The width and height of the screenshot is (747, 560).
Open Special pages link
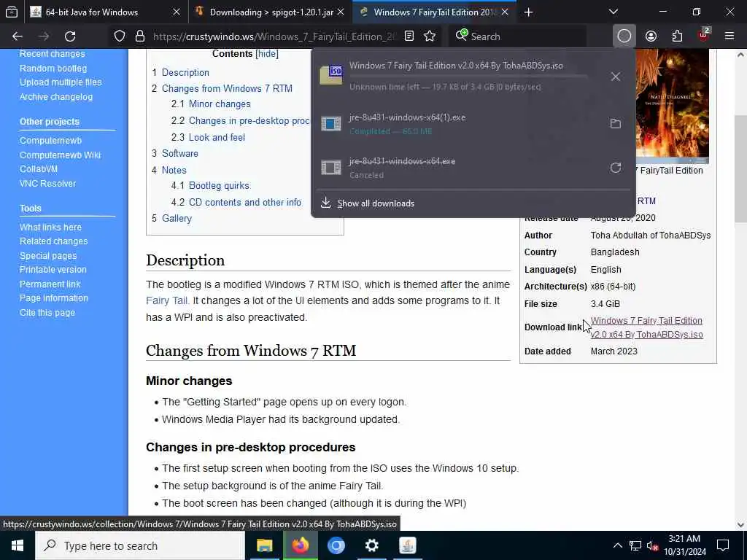click(48, 256)
